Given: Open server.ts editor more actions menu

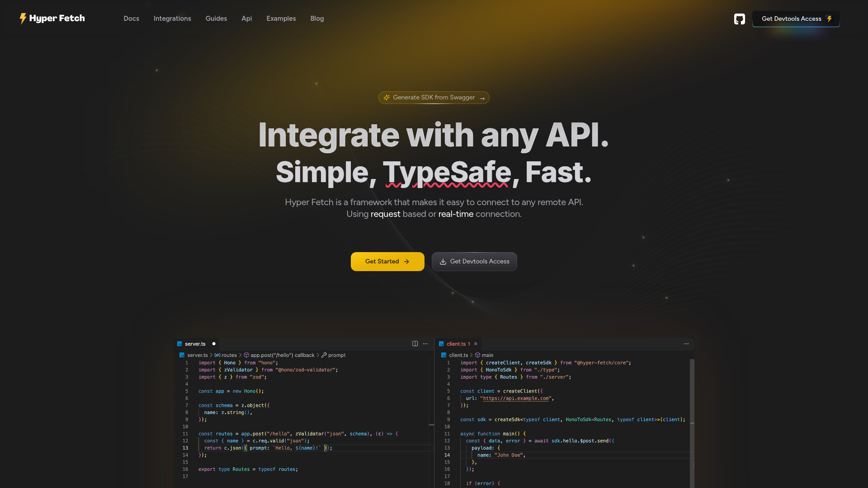Looking at the screenshot, I should tap(425, 344).
